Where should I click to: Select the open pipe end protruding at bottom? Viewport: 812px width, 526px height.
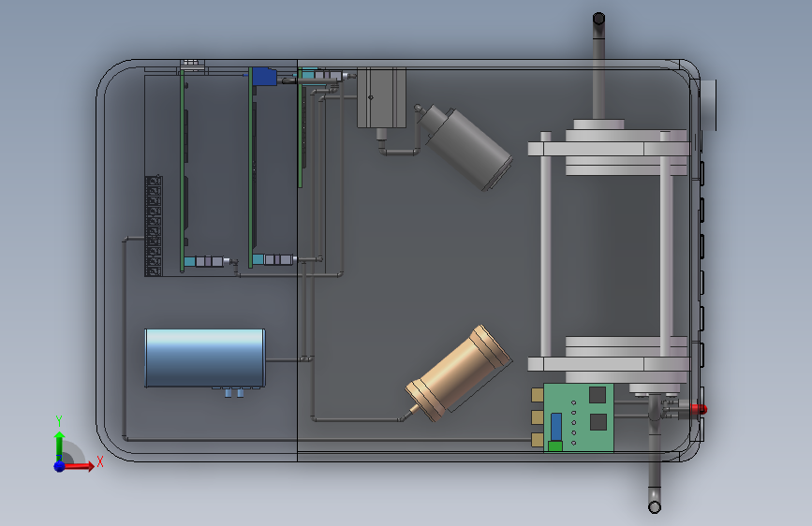pos(655,506)
